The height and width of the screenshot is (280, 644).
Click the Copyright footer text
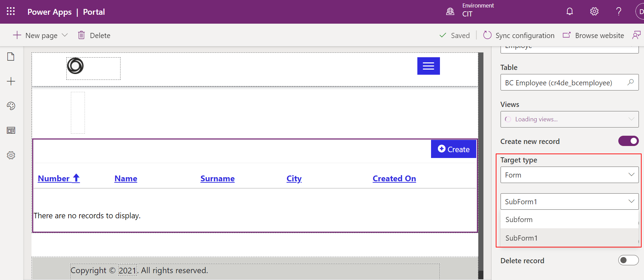(139, 270)
